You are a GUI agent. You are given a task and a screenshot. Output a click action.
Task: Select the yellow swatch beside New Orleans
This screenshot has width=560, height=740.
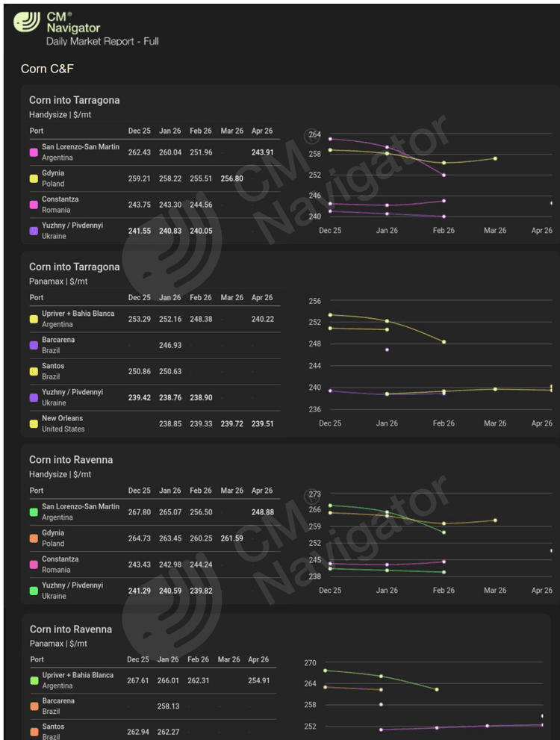tap(34, 423)
